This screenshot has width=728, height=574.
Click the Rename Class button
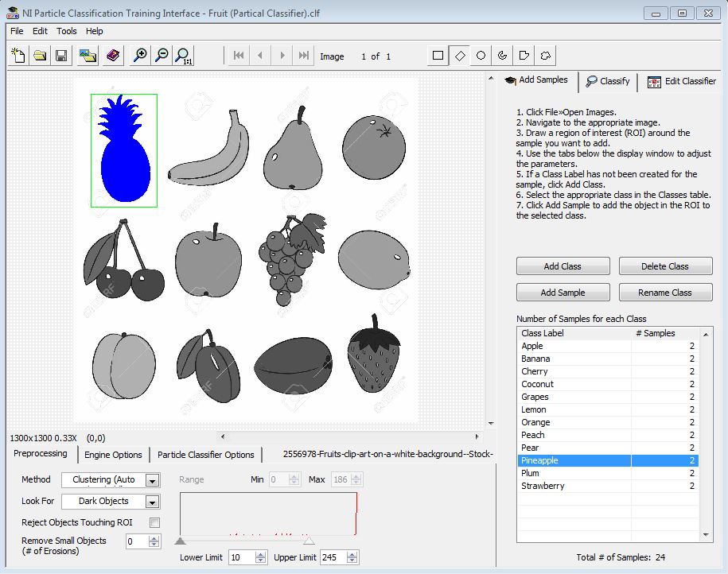click(x=665, y=293)
